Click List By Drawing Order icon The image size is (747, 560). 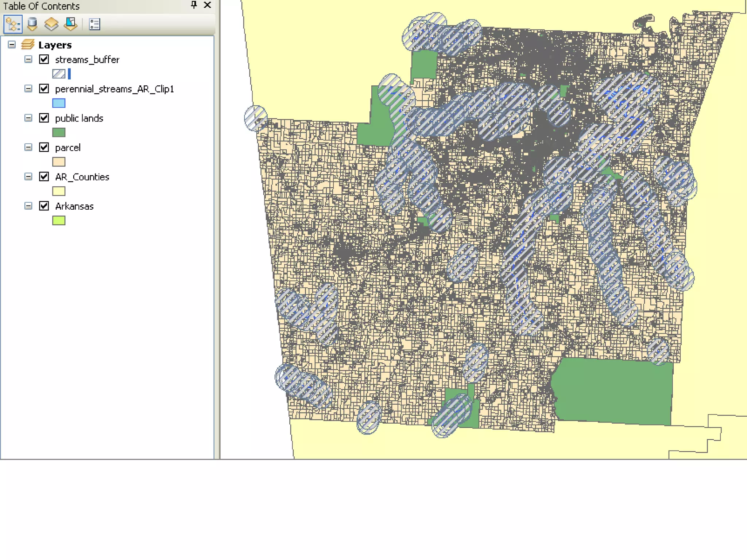[x=13, y=24]
